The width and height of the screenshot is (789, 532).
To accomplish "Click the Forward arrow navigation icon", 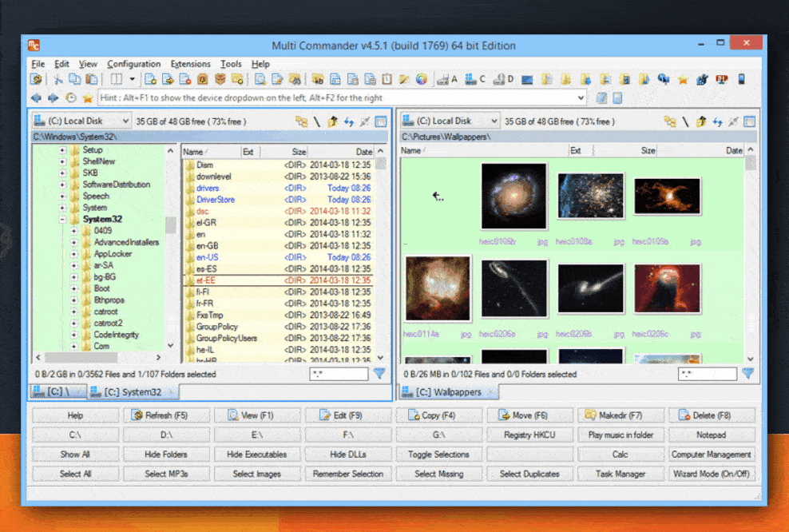I will [53, 97].
